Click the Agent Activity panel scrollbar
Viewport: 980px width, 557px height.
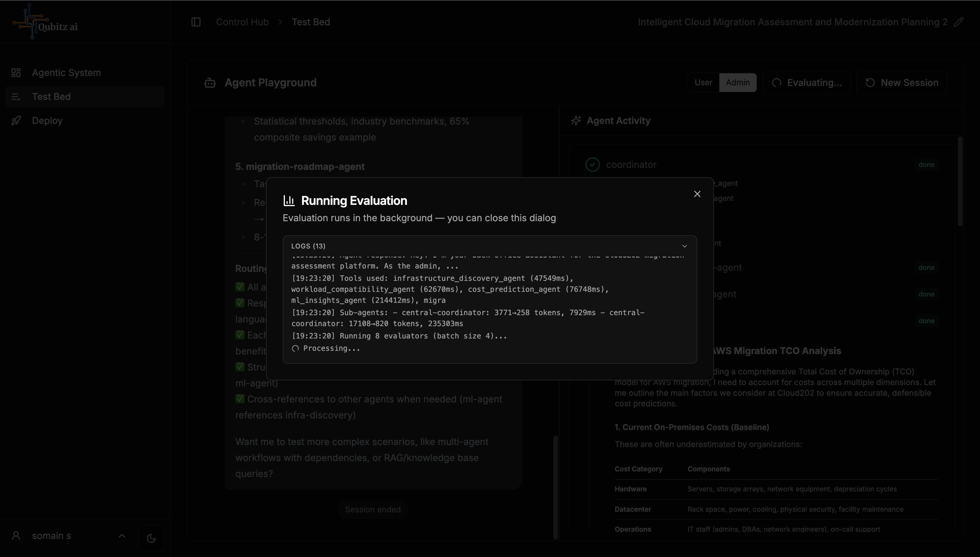(x=960, y=182)
